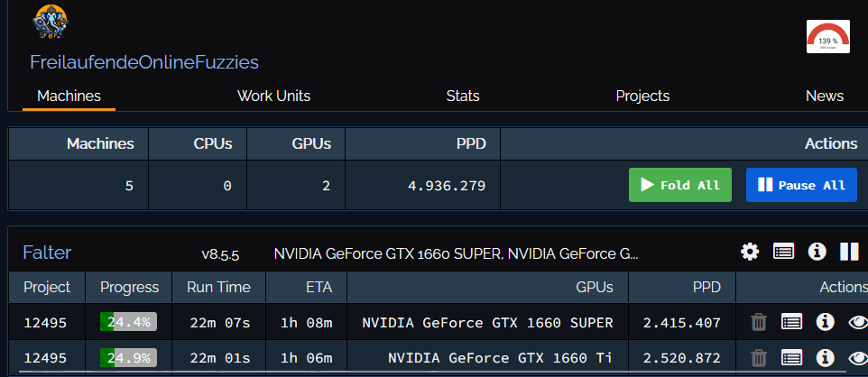Click the PPD value 2.520.872
Screen dimensions: 868x377
click(x=682, y=358)
